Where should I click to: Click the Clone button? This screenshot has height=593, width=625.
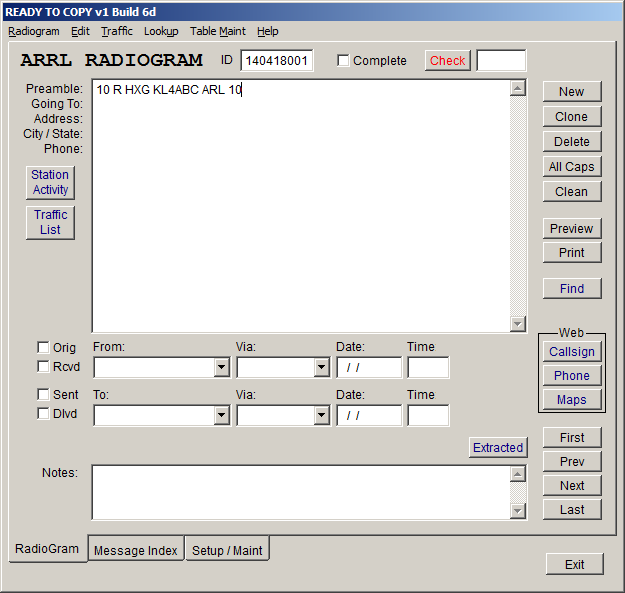[x=572, y=117]
